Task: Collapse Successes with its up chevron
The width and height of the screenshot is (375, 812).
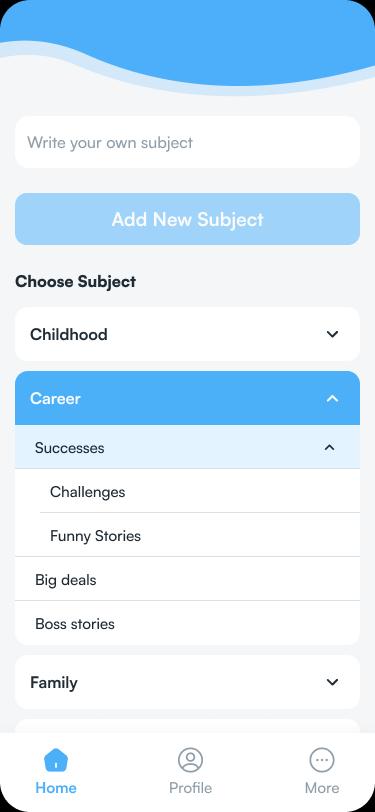Action: (x=329, y=447)
